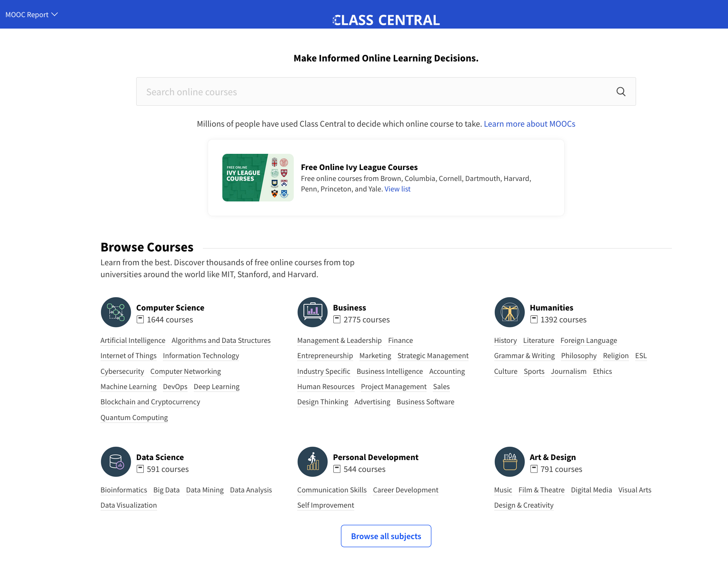Image resolution: width=728 pixels, height=561 pixels.
Task: Select the Humanities Vitruvian man icon
Action: [x=509, y=312]
